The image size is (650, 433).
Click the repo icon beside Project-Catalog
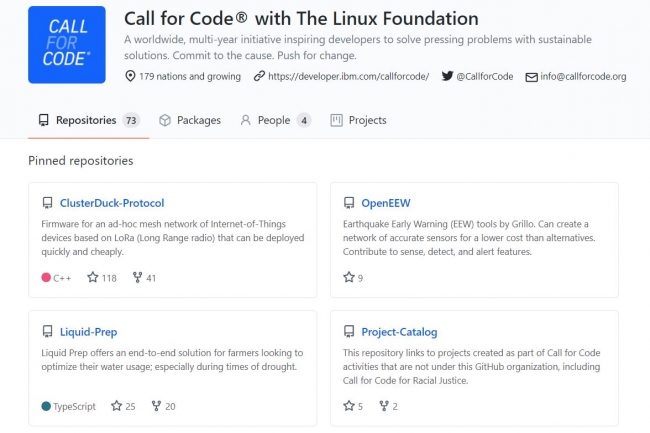(x=349, y=331)
